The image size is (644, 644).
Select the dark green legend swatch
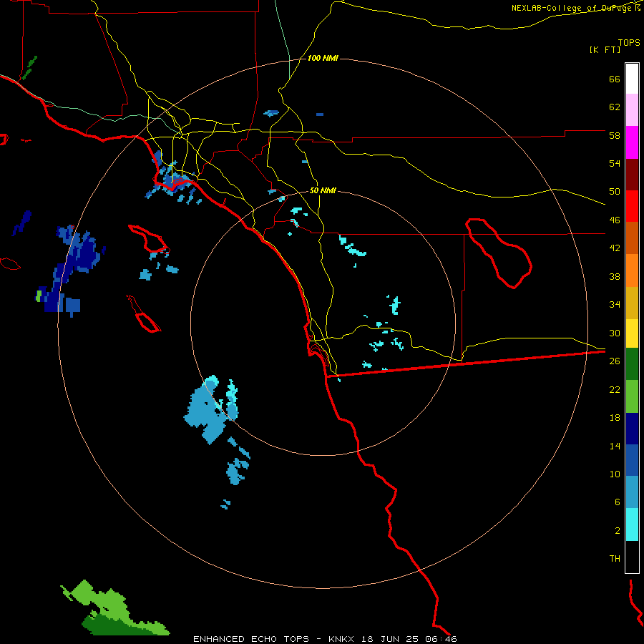coord(632,364)
